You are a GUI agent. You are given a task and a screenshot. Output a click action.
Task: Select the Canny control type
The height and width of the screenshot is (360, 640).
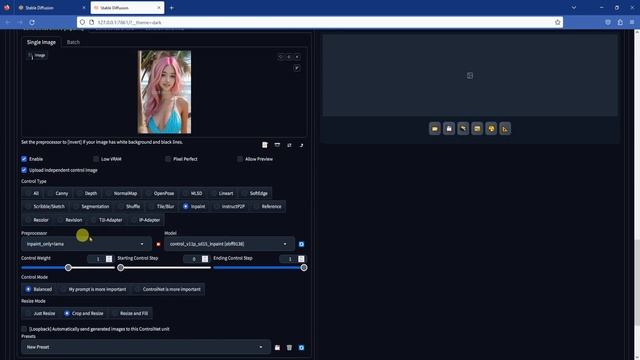(x=58, y=193)
